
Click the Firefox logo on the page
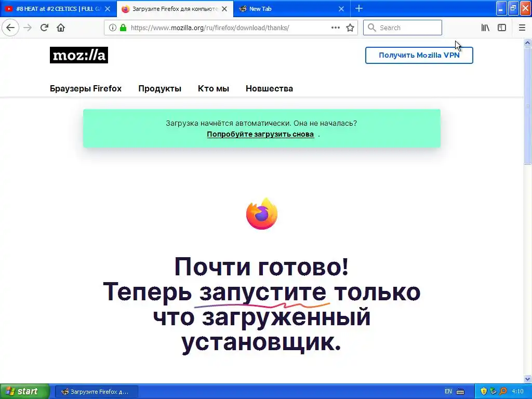(262, 214)
